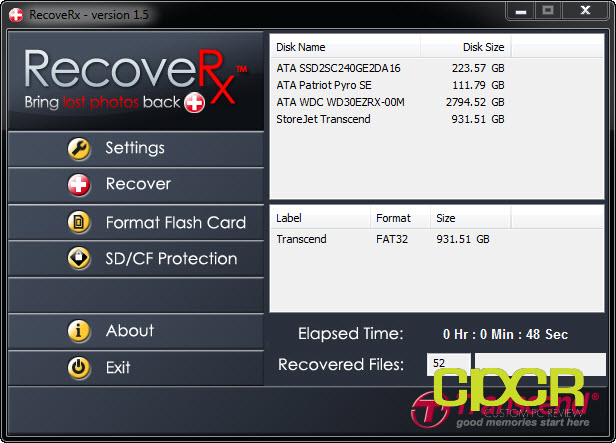The image size is (616, 443).
Task: Click the Label column header
Action: pos(321,218)
